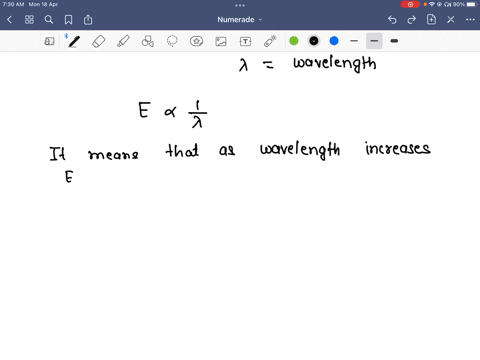
Task: Select the Eraser tool
Action: [99, 41]
